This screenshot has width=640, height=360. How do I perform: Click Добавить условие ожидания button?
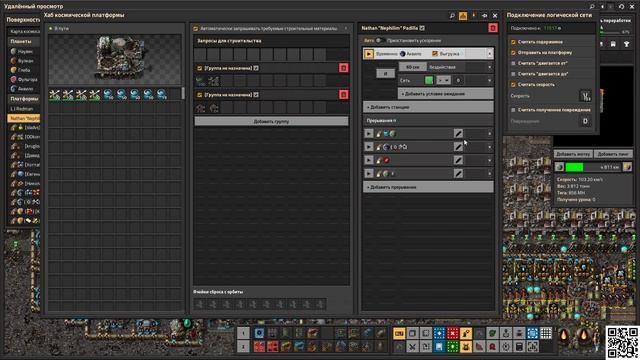click(445, 93)
